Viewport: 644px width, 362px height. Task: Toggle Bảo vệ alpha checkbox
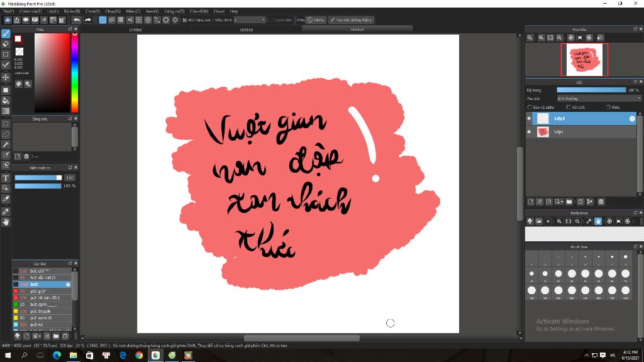tap(530, 107)
